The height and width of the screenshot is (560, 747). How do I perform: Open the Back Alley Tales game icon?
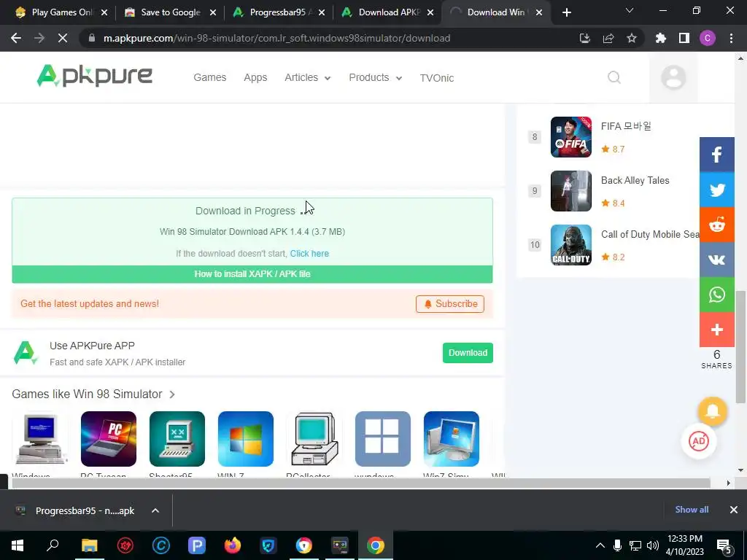[570, 191]
